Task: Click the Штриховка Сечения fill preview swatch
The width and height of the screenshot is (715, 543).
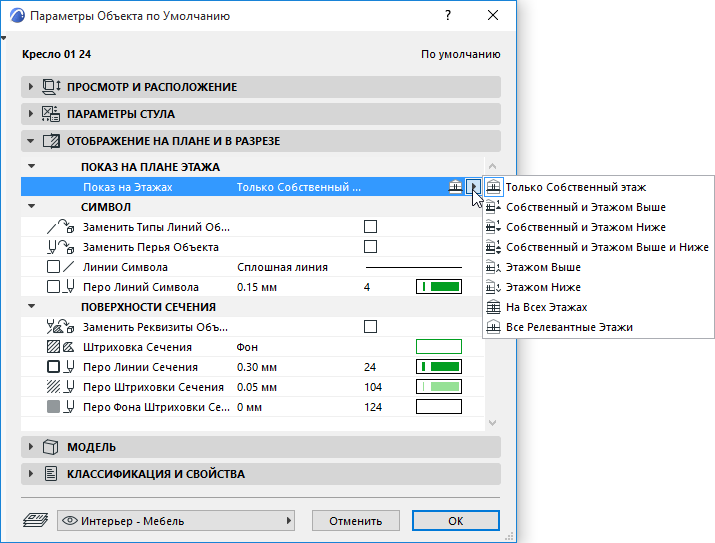Action: click(439, 346)
